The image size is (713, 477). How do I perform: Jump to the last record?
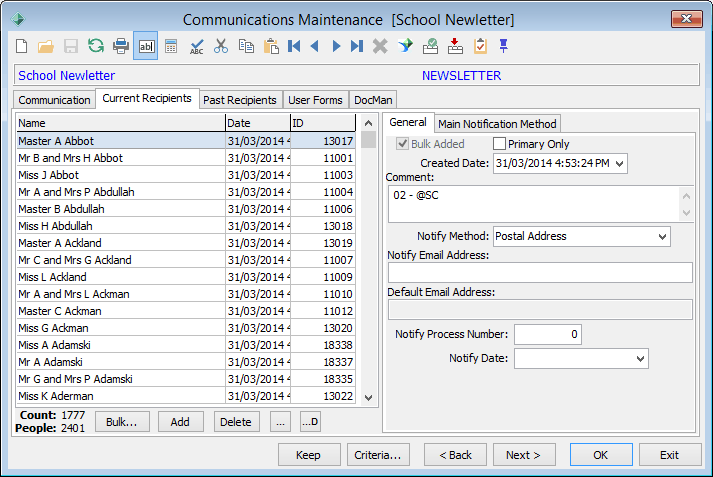tap(357, 46)
